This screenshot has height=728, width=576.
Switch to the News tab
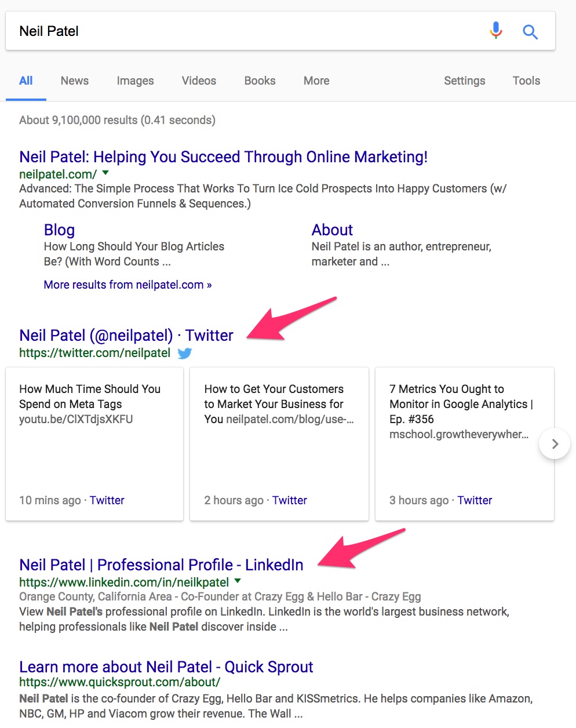click(x=75, y=81)
